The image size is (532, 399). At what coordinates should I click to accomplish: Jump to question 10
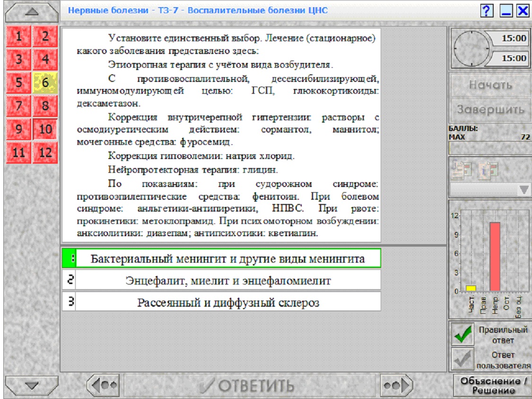[x=45, y=129]
